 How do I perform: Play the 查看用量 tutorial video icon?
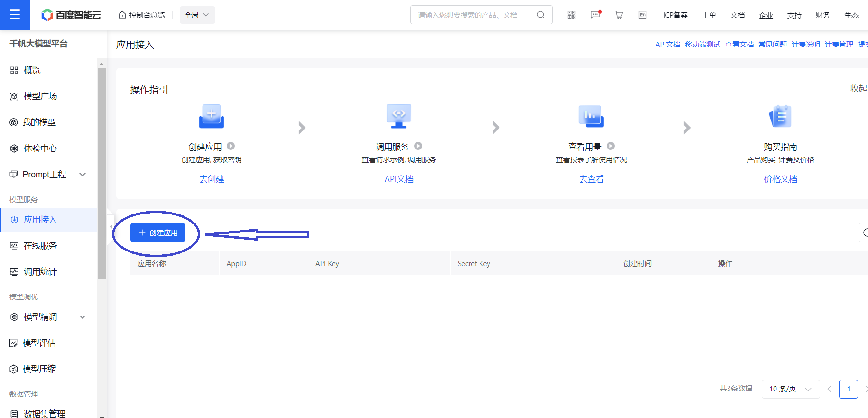pyautogui.click(x=611, y=146)
